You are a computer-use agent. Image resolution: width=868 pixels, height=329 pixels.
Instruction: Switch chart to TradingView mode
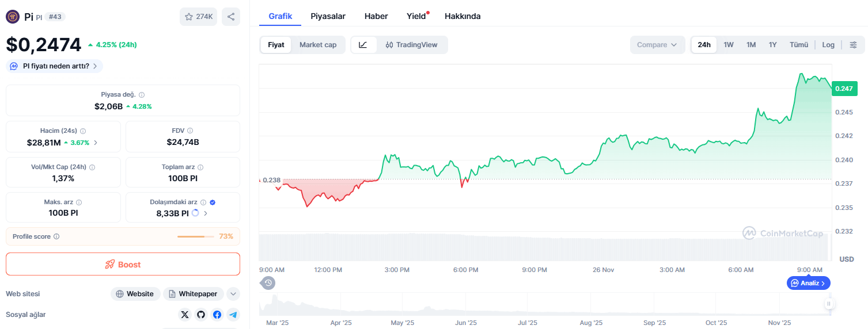click(x=412, y=45)
